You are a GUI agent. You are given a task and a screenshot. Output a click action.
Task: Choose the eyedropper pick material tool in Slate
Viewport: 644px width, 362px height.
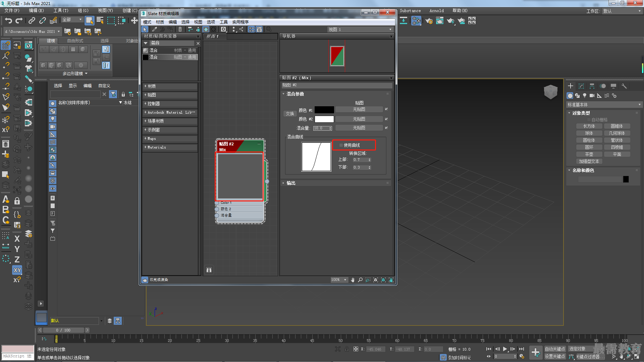tap(155, 29)
